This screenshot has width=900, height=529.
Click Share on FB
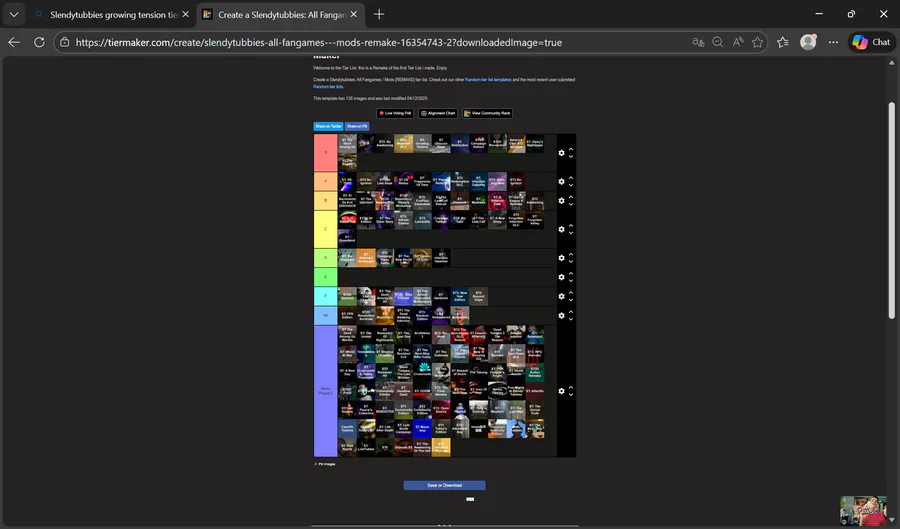tap(357, 126)
